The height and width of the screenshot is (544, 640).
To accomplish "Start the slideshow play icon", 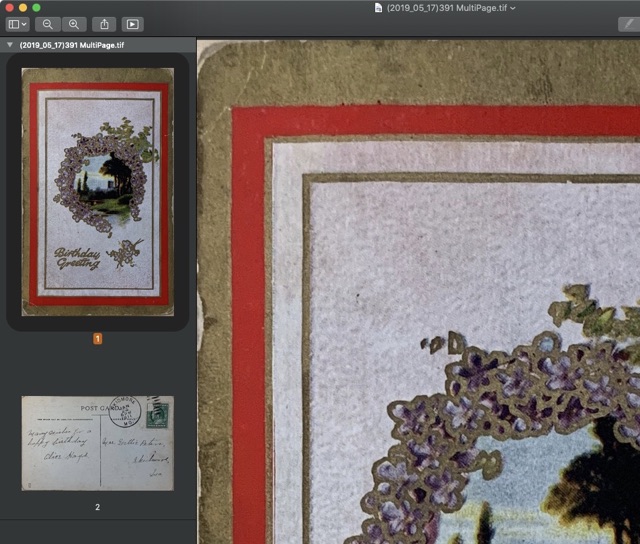I will click(132, 24).
